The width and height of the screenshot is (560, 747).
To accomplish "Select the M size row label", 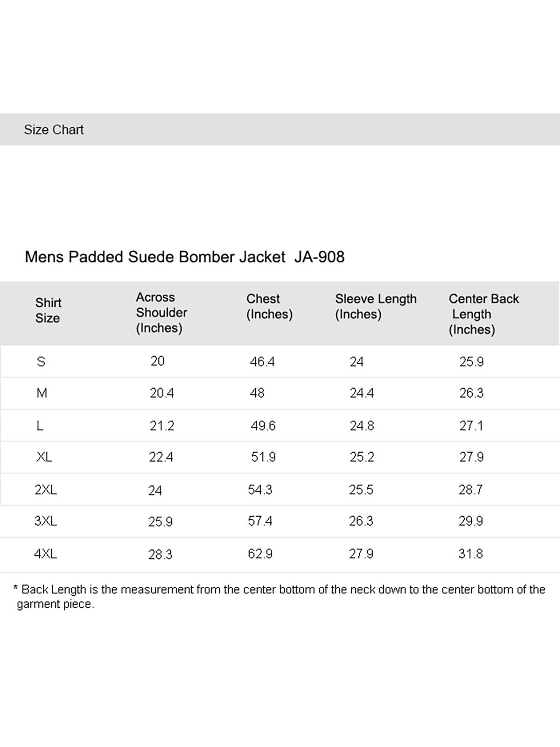I will [x=42, y=393].
